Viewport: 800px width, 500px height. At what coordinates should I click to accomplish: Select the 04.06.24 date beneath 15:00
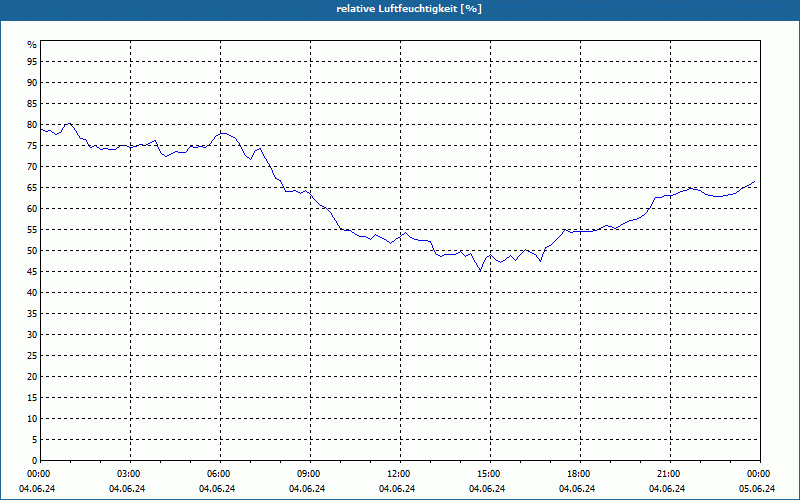click(x=487, y=489)
